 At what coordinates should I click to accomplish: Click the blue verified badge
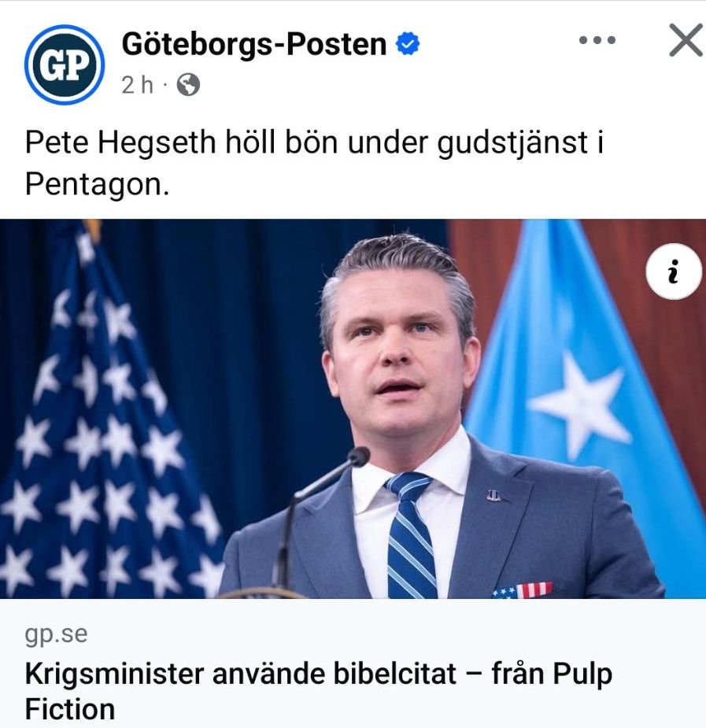click(x=408, y=43)
